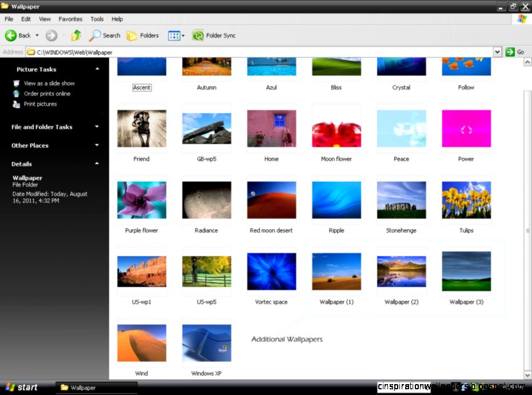Image resolution: width=532 pixels, height=395 pixels.
Task: Click the Order prints online icon
Action: 17,93
